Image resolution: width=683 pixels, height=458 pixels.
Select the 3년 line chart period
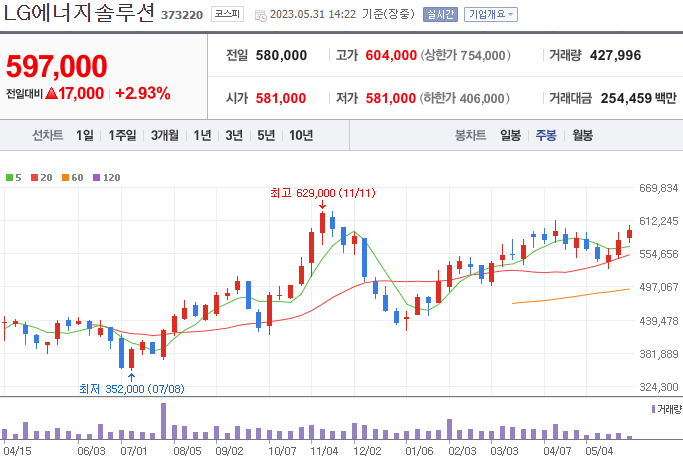[x=234, y=136]
